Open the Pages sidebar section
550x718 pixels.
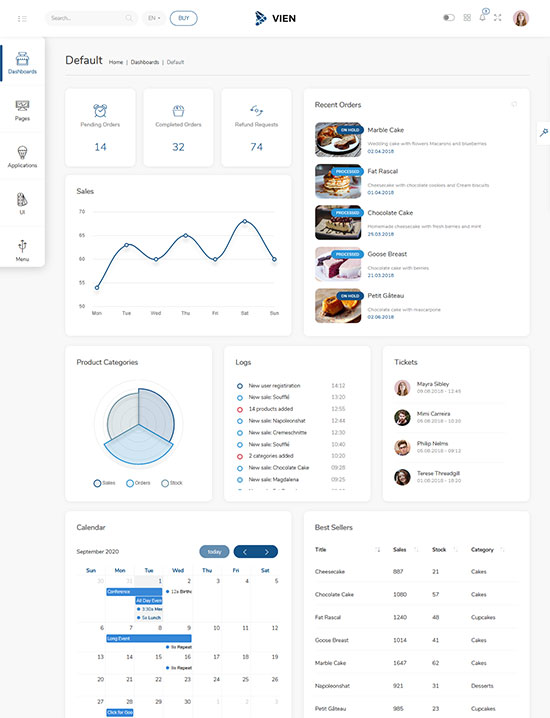[x=22, y=110]
